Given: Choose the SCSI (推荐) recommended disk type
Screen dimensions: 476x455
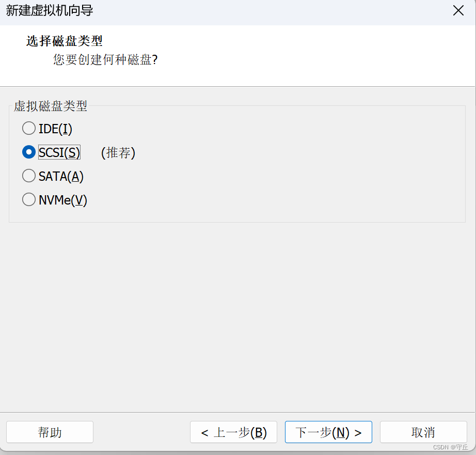Looking at the screenshot, I should (x=29, y=152).
